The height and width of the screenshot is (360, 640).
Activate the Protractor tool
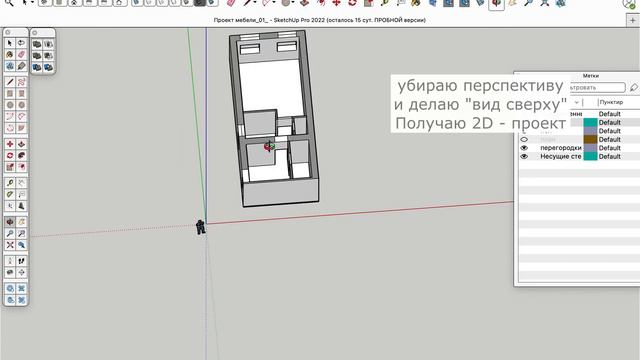[x=10, y=194]
